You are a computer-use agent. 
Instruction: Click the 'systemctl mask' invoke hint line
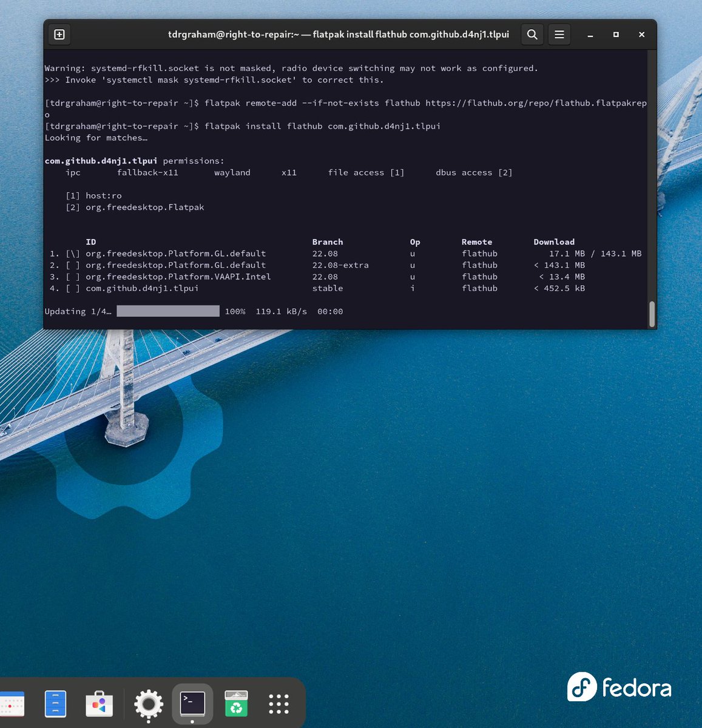pos(214,80)
